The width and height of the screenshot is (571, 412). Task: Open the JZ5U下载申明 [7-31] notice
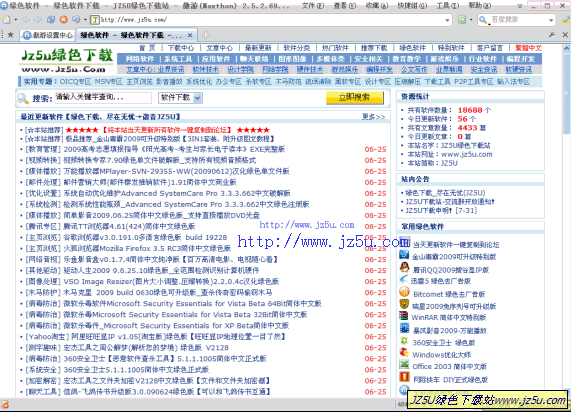click(441, 211)
